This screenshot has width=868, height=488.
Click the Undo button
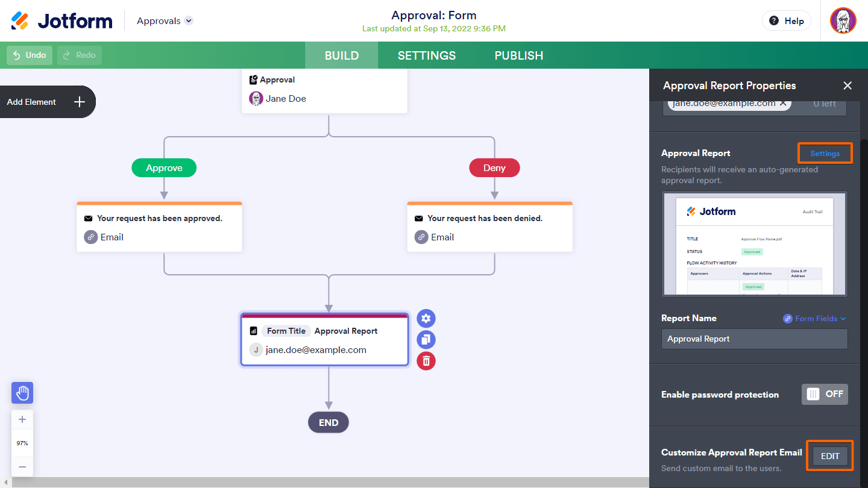[30, 55]
